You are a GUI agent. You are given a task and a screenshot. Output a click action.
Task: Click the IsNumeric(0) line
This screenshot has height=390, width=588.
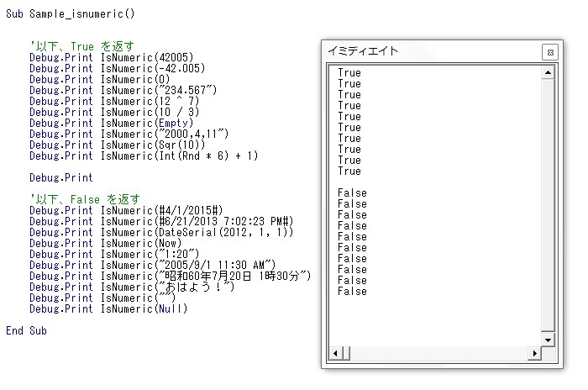pyautogui.click(x=100, y=79)
